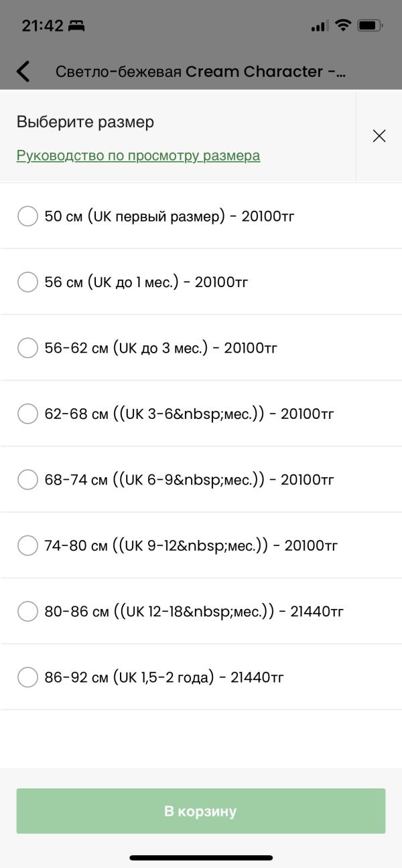Close the size selection sheet
The width and height of the screenshot is (402, 868).
(379, 136)
